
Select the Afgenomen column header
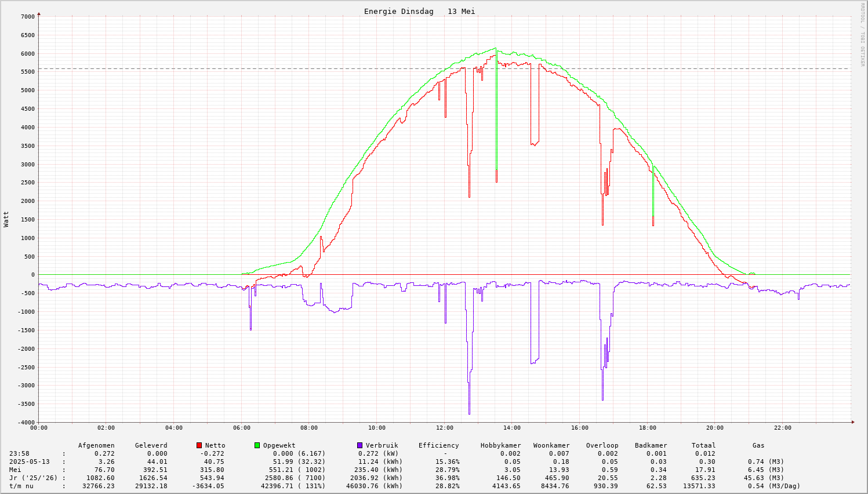click(x=96, y=445)
